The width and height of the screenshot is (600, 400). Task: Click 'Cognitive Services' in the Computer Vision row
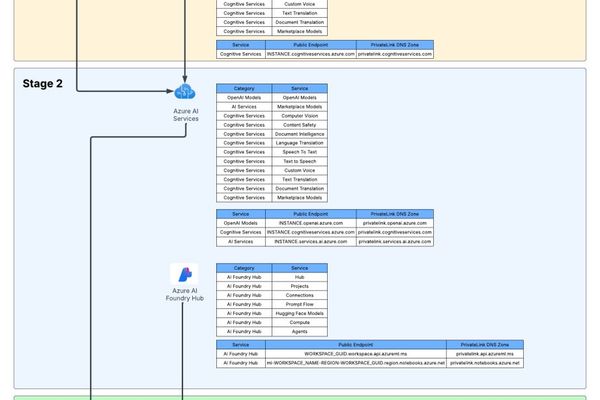point(244,116)
